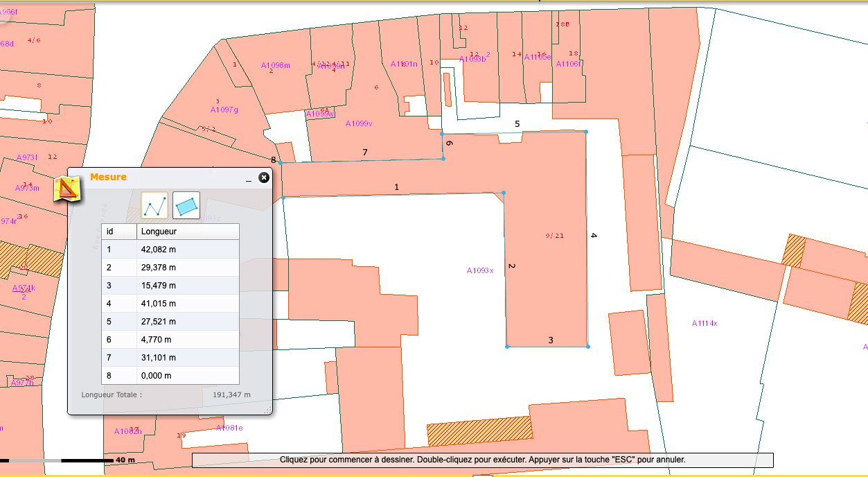The width and height of the screenshot is (868, 477).
Task: Select measurement row with 31,101 m
Action: (x=170, y=358)
